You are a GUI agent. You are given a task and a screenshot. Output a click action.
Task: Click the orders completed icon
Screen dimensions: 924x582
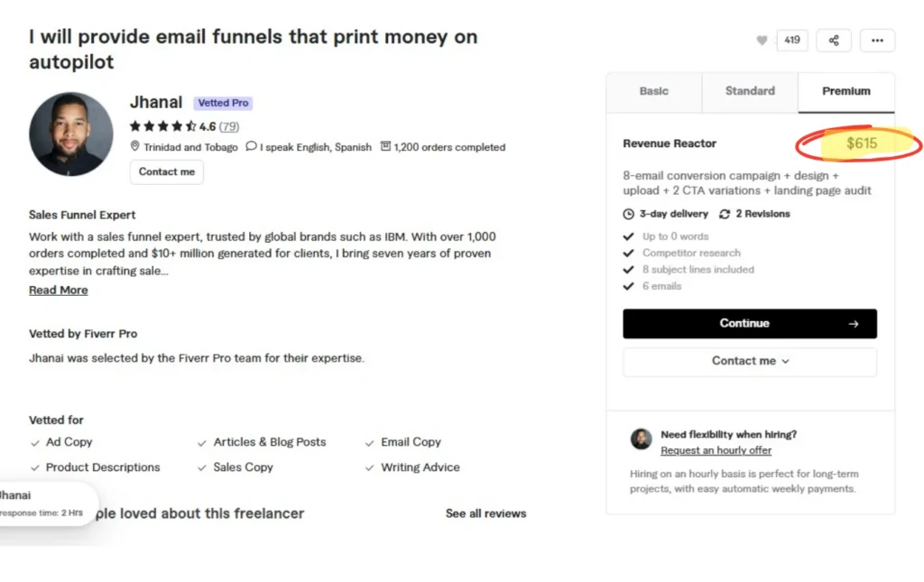tap(385, 146)
